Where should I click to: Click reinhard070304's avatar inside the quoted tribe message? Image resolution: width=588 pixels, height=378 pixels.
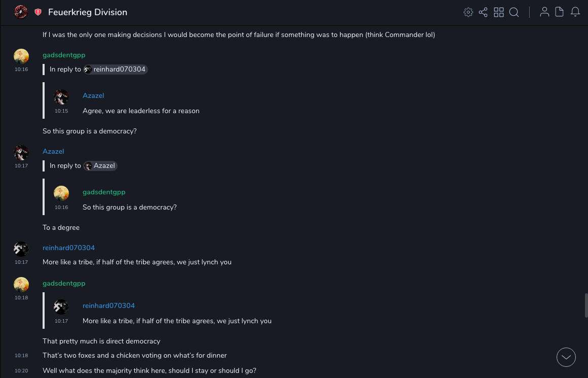(x=61, y=307)
